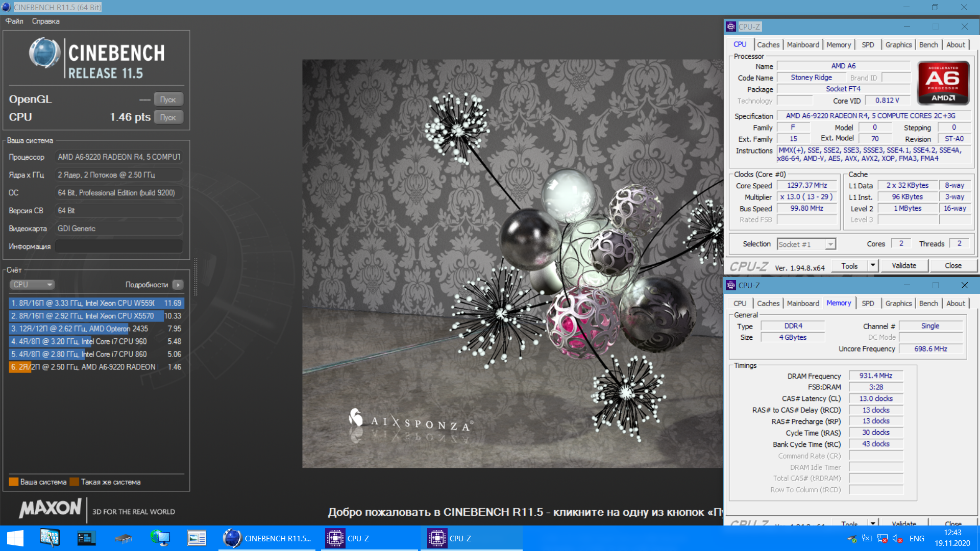Click the AMD A6 processor logo
Viewport: 980px width, 551px height.
click(x=943, y=83)
